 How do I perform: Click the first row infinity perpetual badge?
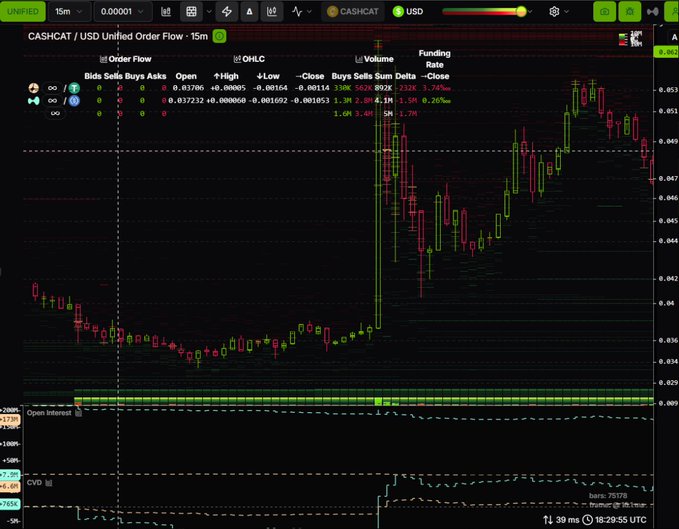pos(52,88)
